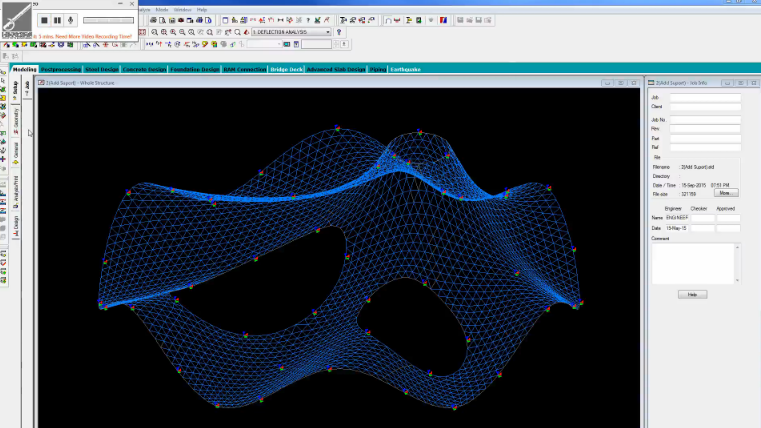Focus the Client text field
This screenshot has width=761, height=428.
(705, 106)
